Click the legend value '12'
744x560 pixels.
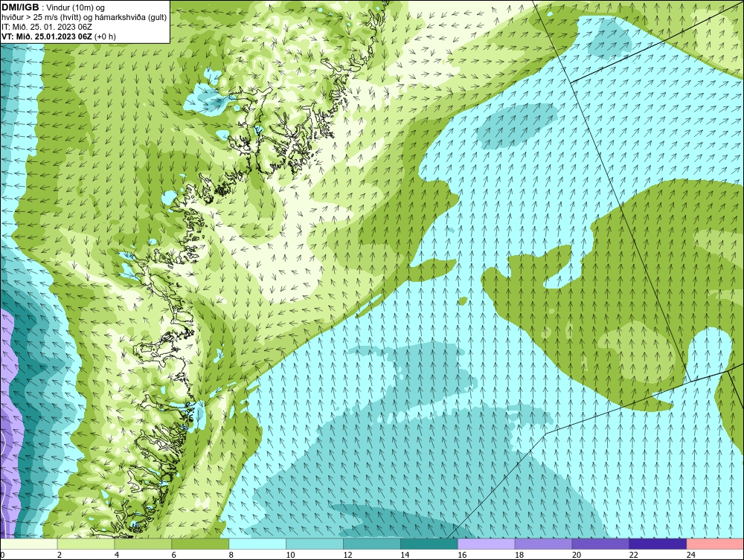(347, 555)
